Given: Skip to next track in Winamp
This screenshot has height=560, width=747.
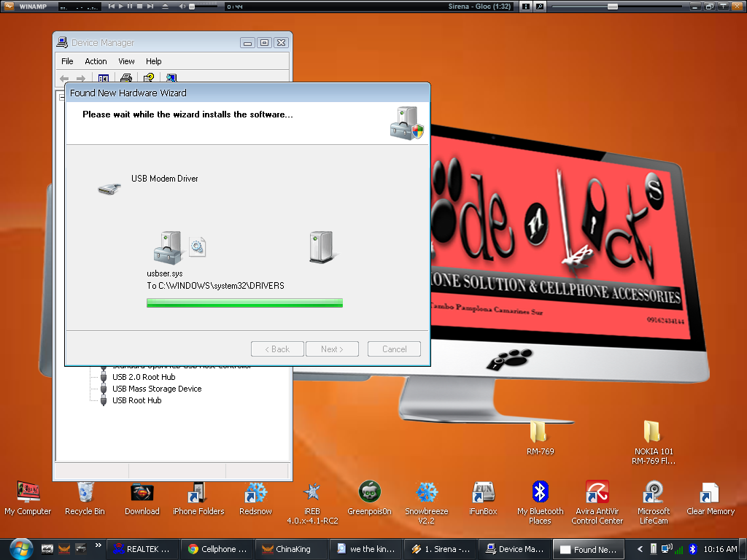Looking at the screenshot, I should [x=150, y=6].
